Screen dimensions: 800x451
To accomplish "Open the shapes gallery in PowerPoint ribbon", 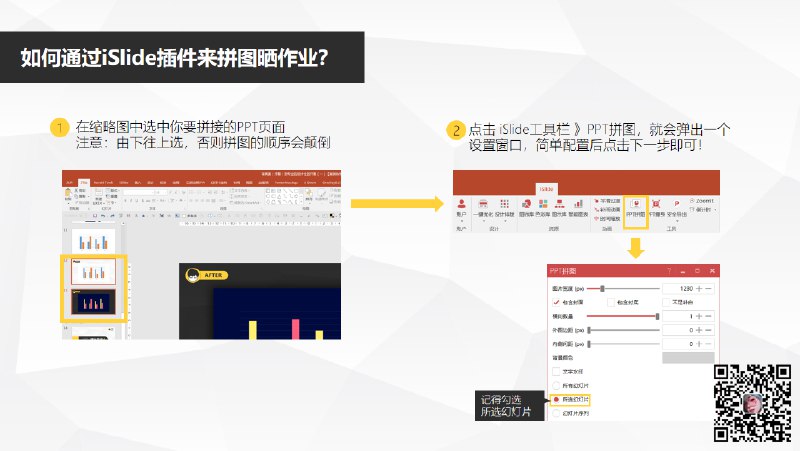I will (282, 196).
